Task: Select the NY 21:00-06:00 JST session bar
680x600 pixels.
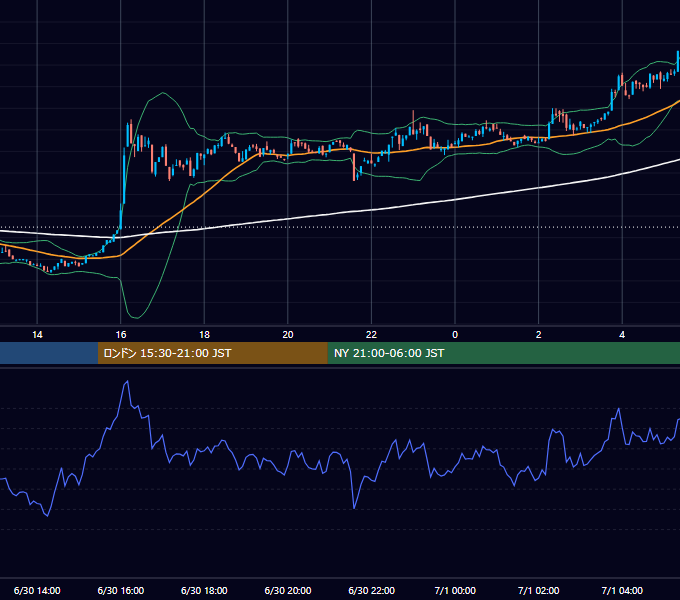Action: coord(503,353)
